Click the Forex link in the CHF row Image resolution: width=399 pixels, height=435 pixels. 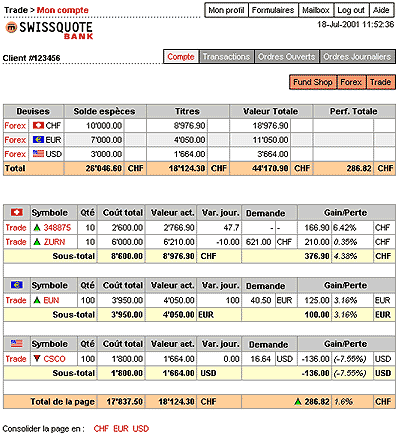click(x=15, y=126)
